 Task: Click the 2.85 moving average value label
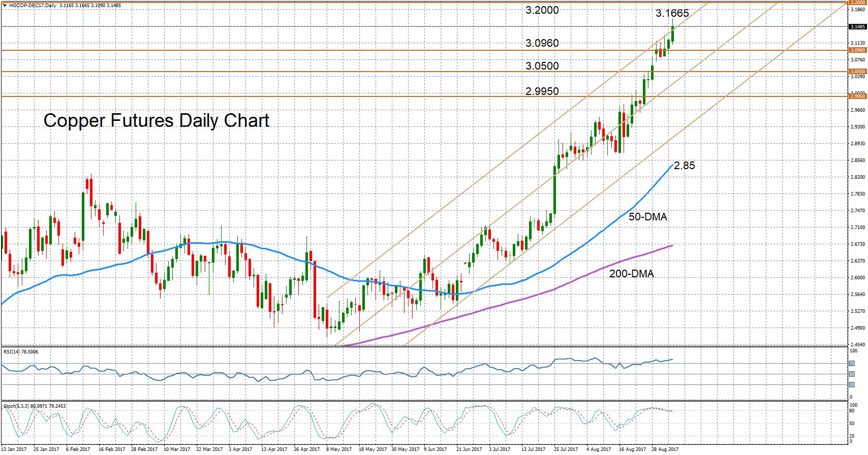pos(684,166)
